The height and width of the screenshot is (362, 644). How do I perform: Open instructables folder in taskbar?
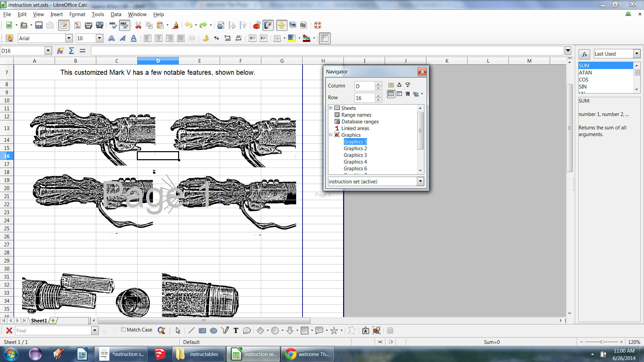click(x=199, y=354)
